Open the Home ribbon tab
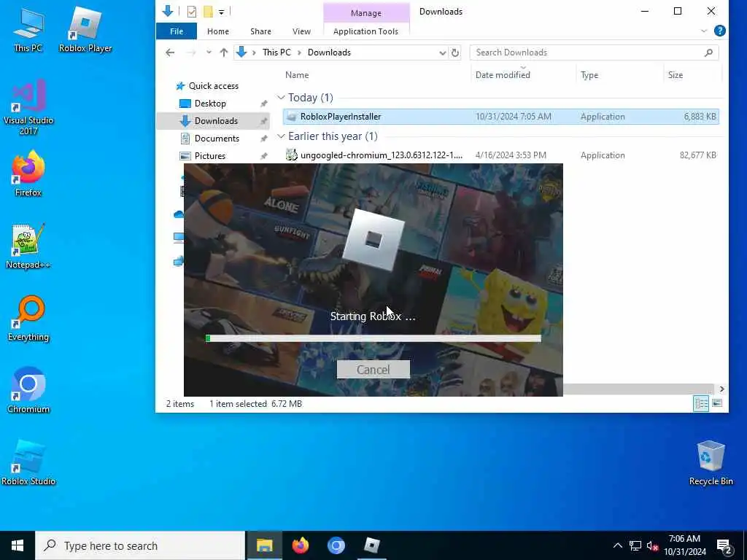 217,31
